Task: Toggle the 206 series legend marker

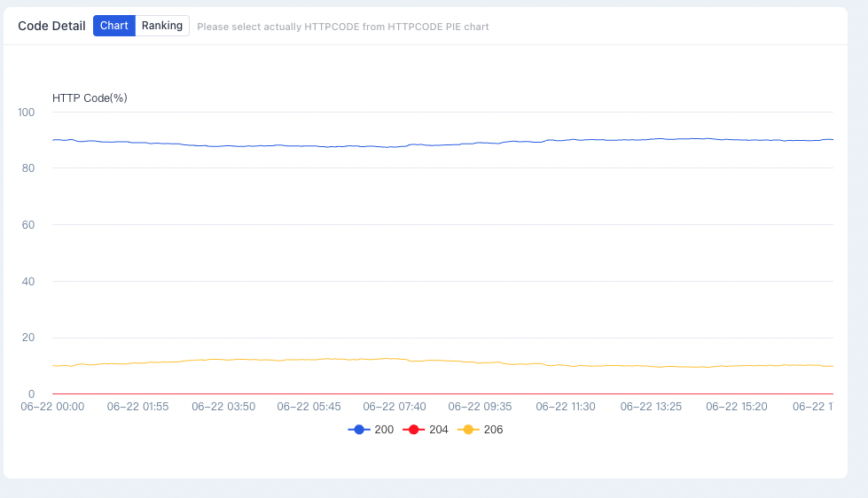Action: coord(468,430)
